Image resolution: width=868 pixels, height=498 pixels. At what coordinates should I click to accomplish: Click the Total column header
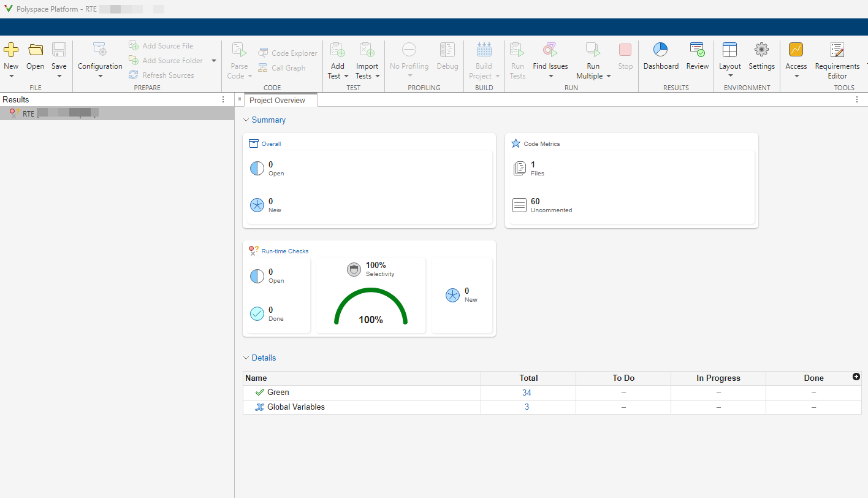click(x=528, y=378)
